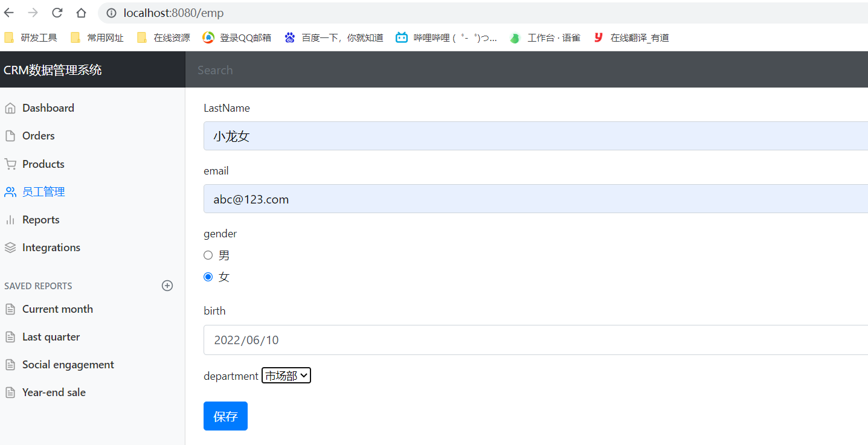Click the browser refresh icon

pyautogui.click(x=56, y=12)
